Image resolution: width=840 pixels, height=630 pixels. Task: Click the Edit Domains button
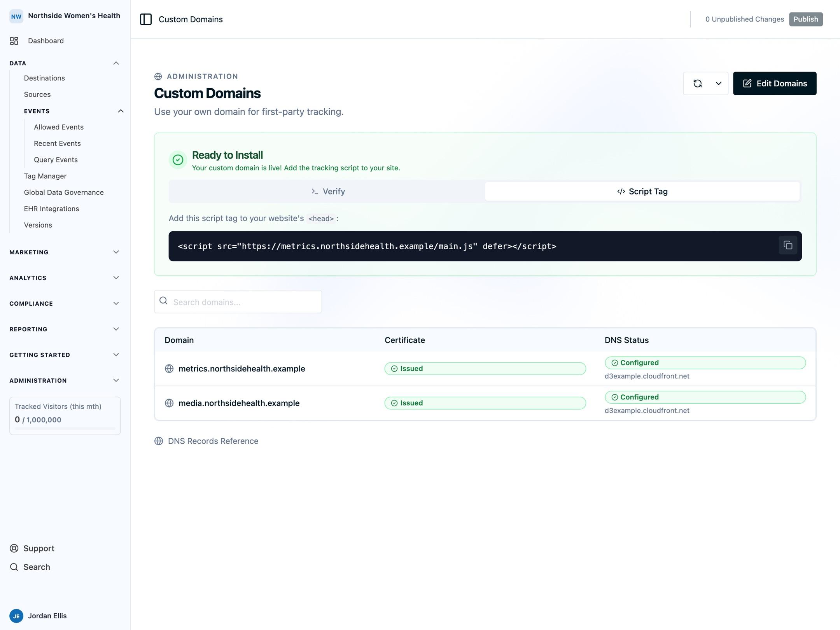tap(775, 84)
